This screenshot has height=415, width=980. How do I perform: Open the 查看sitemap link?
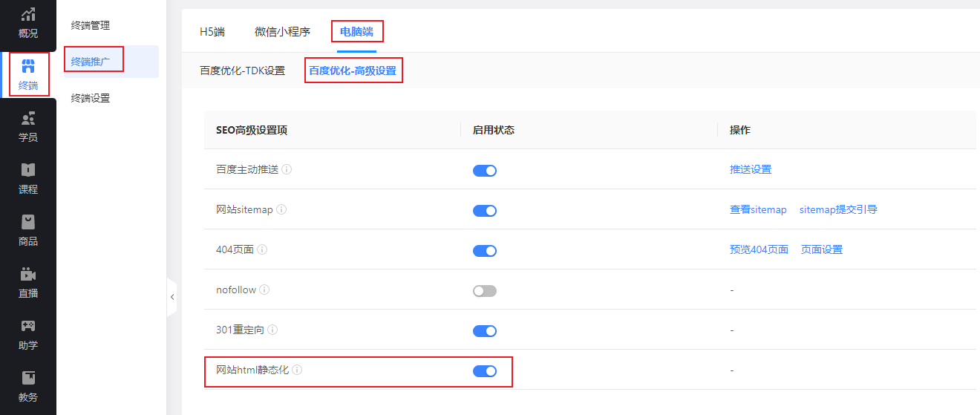[x=758, y=209]
